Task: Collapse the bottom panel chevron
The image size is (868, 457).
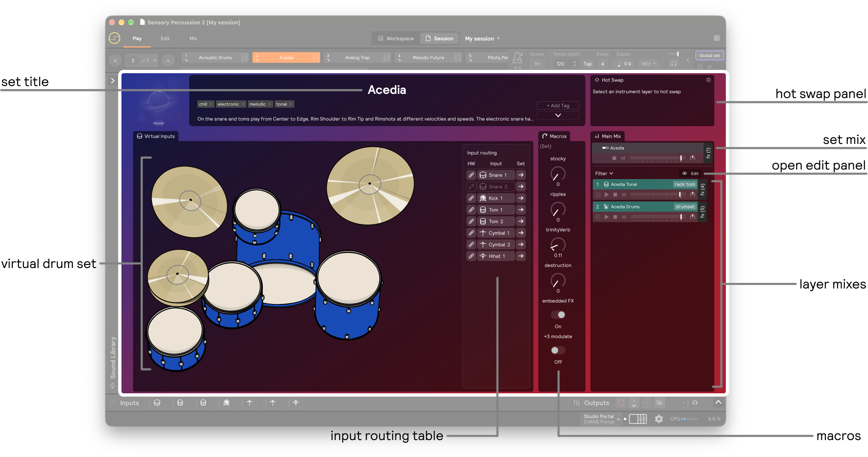Action: (x=718, y=402)
